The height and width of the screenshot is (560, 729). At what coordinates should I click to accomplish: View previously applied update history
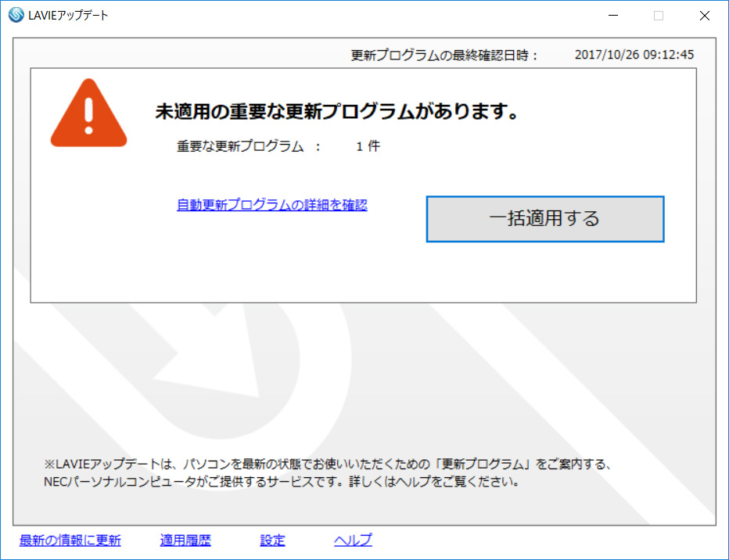[185, 540]
